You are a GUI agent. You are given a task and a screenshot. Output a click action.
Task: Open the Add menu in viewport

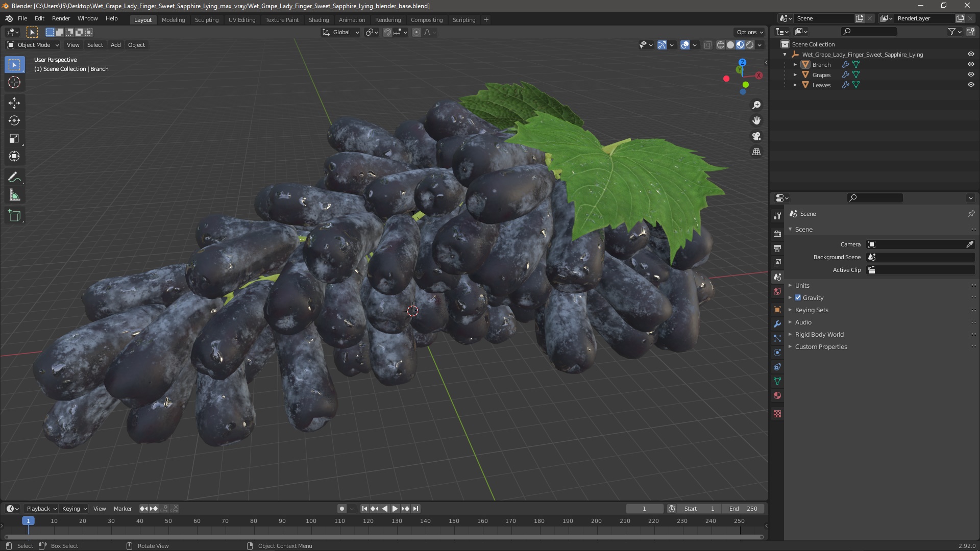point(116,45)
